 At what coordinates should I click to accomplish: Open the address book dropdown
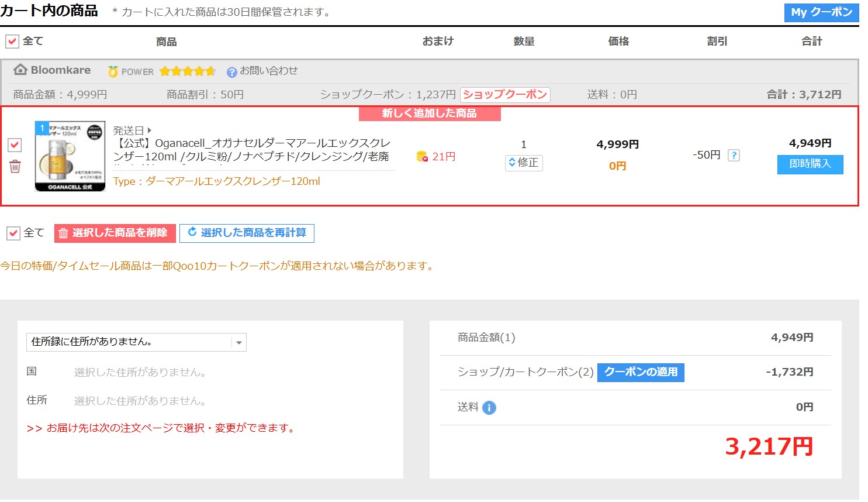pos(136,342)
